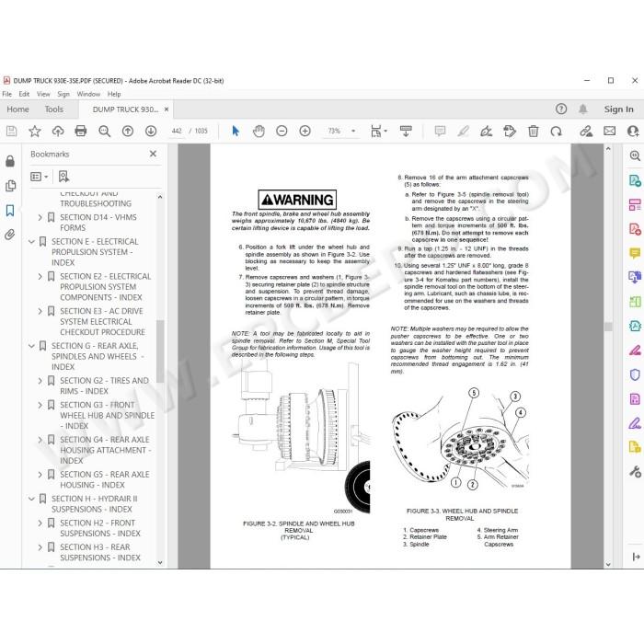Click the scrolling mode keyboard icon
Image resolution: width=644 pixels, height=644 pixels.
pyautogui.click(x=406, y=131)
